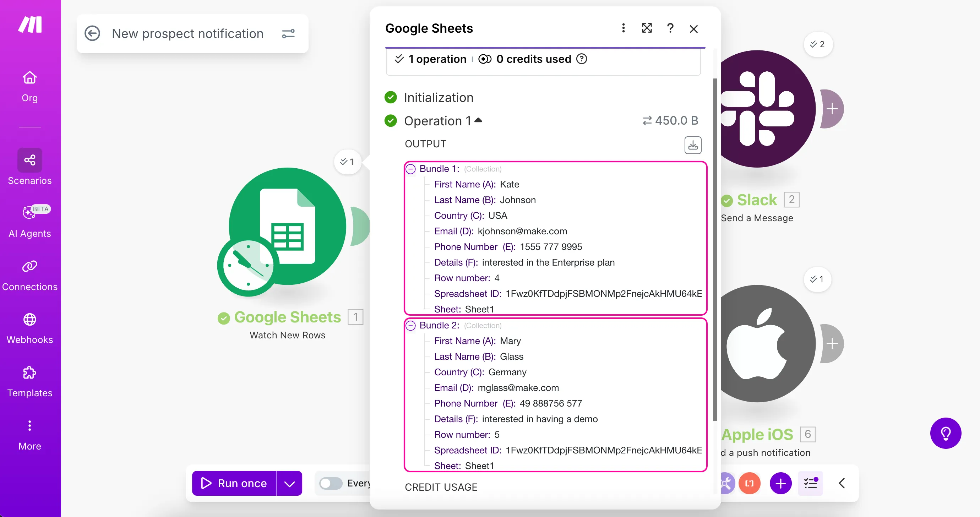Open the More sidebar menu
The image size is (980, 517).
tap(30, 435)
